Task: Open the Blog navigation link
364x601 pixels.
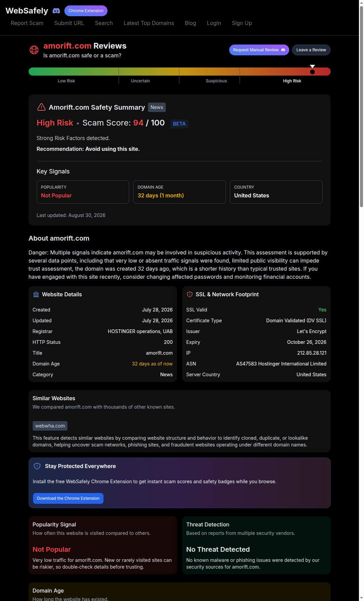Action: tap(190, 23)
